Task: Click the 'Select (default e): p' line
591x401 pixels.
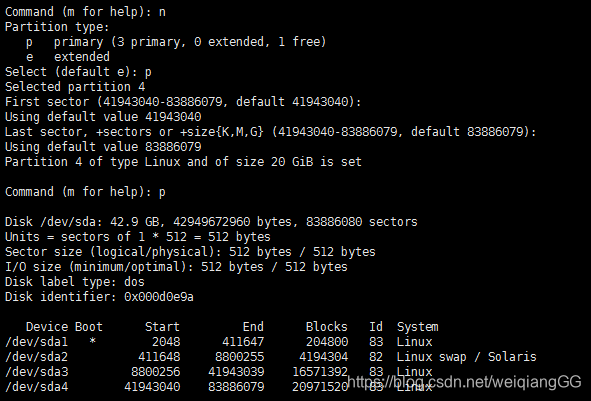Action: [x=78, y=72]
